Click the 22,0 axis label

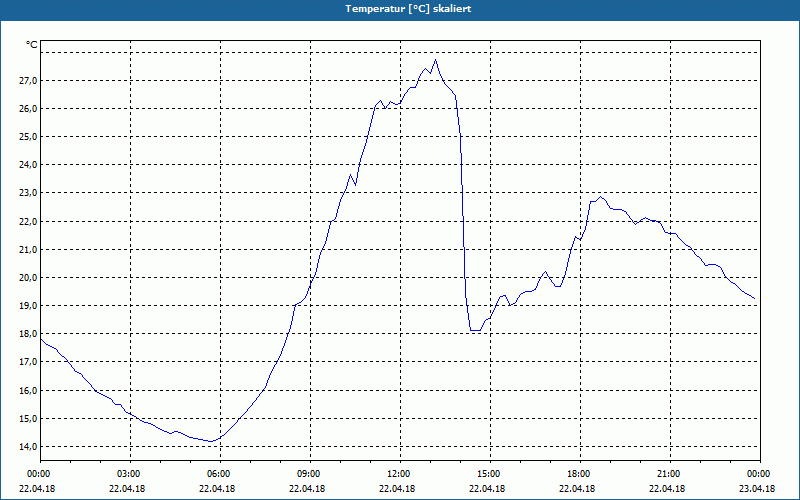point(28,221)
